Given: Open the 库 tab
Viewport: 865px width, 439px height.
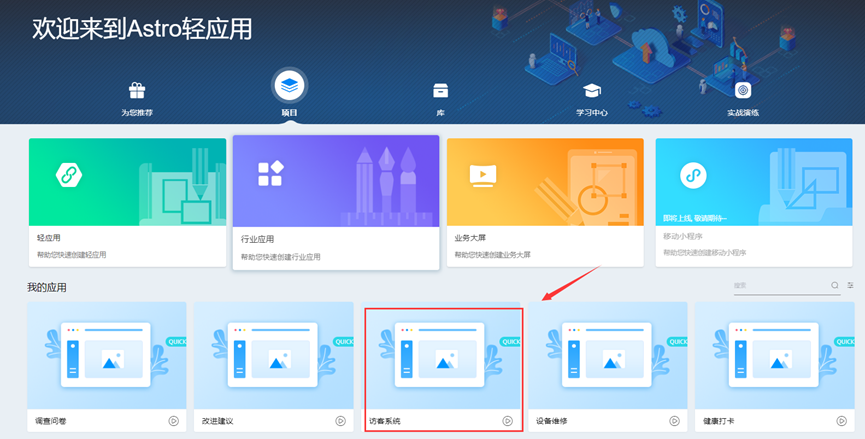Looking at the screenshot, I should click(x=440, y=99).
